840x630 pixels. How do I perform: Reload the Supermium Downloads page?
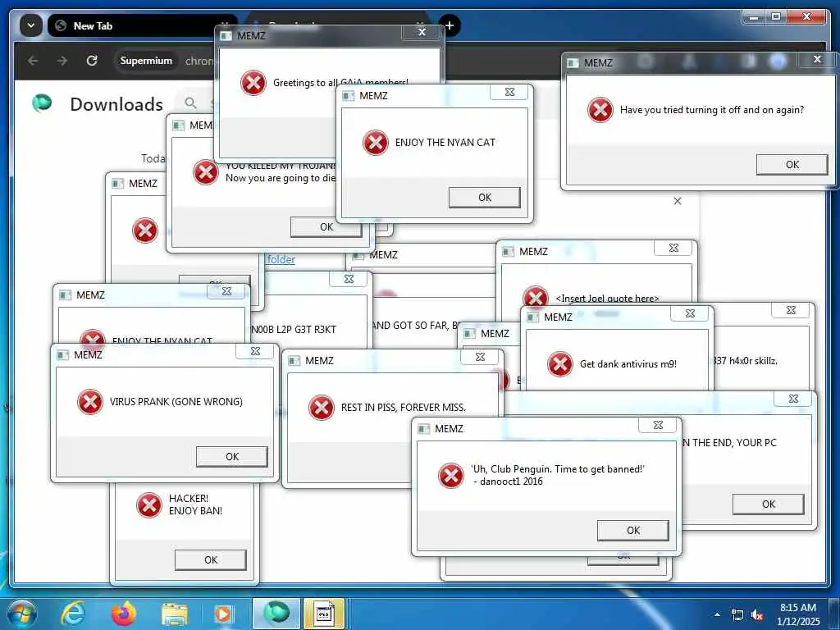tap(92, 61)
